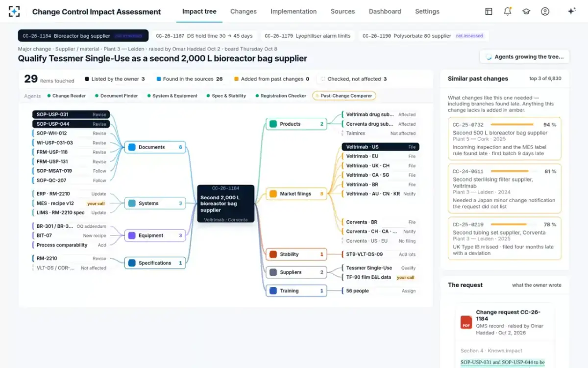Open notifications bell

[x=508, y=11]
